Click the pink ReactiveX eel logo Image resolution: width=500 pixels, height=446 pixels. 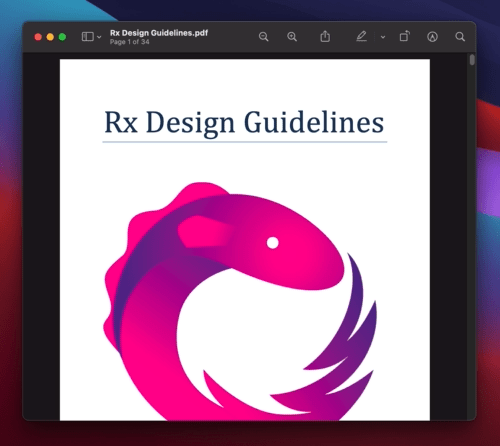click(x=240, y=301)
